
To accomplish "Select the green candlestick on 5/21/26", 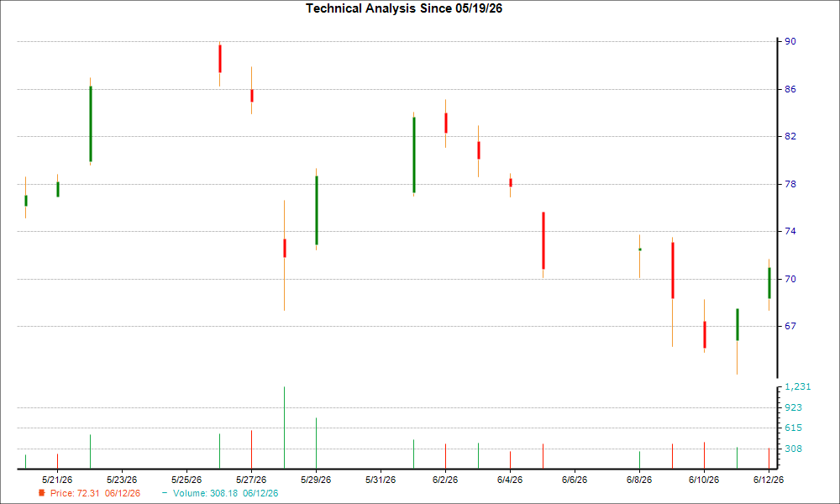I will point(58,189).
